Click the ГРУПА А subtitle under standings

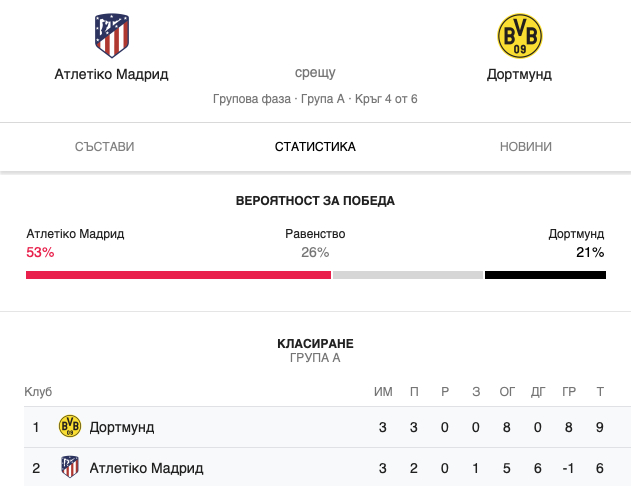(x=315, y=358)
